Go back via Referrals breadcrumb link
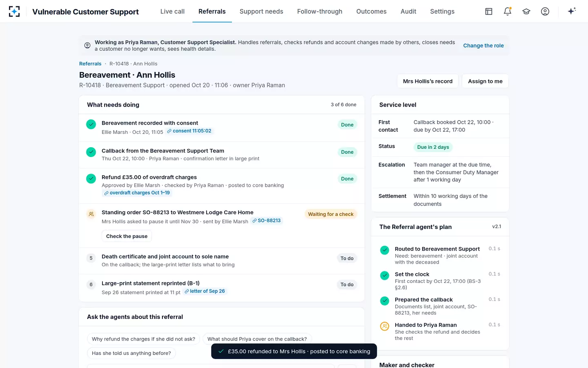This screenshot has height=368, width=588. 90,64
